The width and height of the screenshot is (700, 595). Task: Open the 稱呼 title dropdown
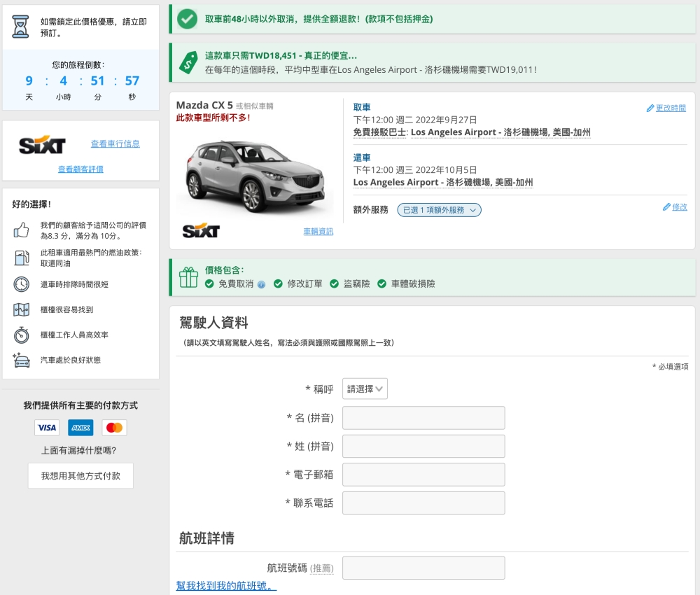pos(365,388)
